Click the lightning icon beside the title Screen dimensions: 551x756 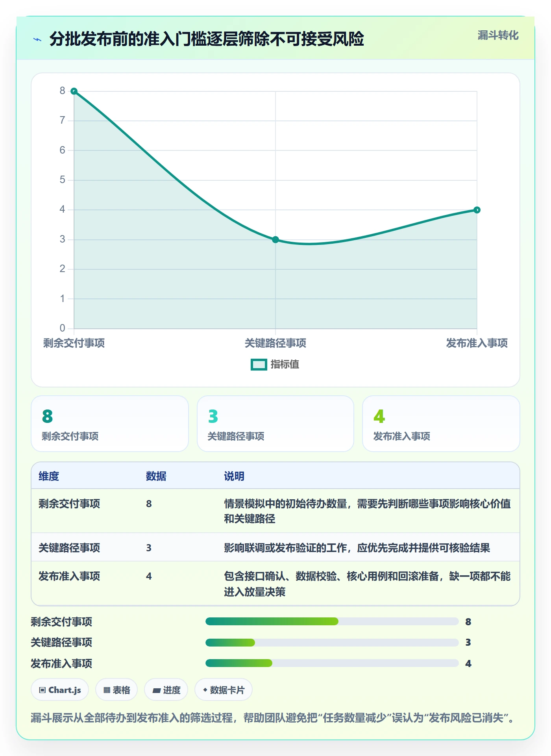(x=37, y=39)
